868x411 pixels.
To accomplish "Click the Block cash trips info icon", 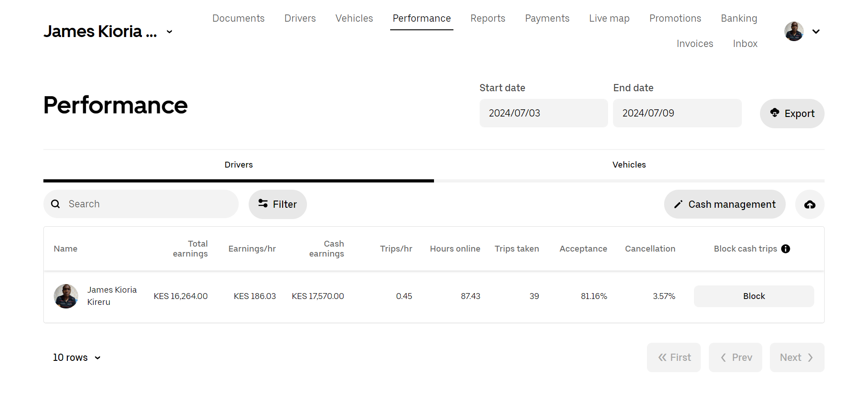I will click(x=786, y=249).
